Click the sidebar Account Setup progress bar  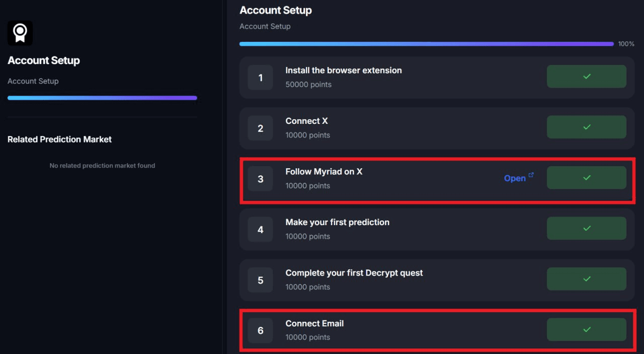(x=102, y=98)
